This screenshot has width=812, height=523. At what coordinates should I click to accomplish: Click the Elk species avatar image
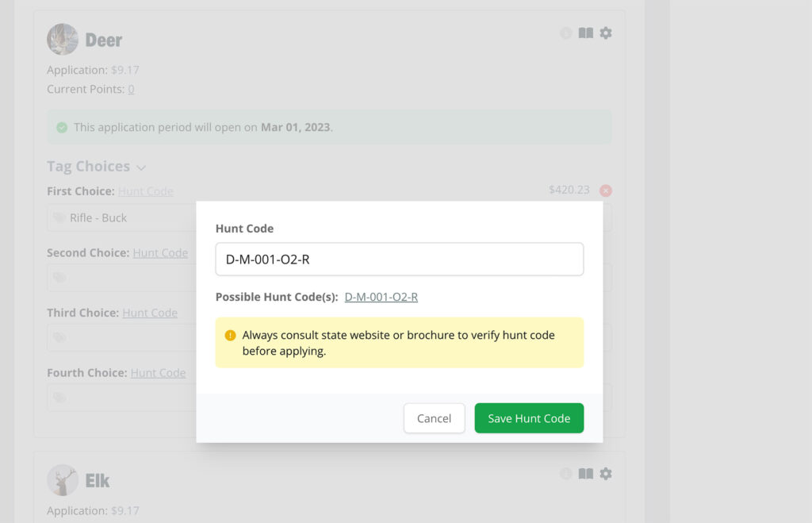pos(63,480)
